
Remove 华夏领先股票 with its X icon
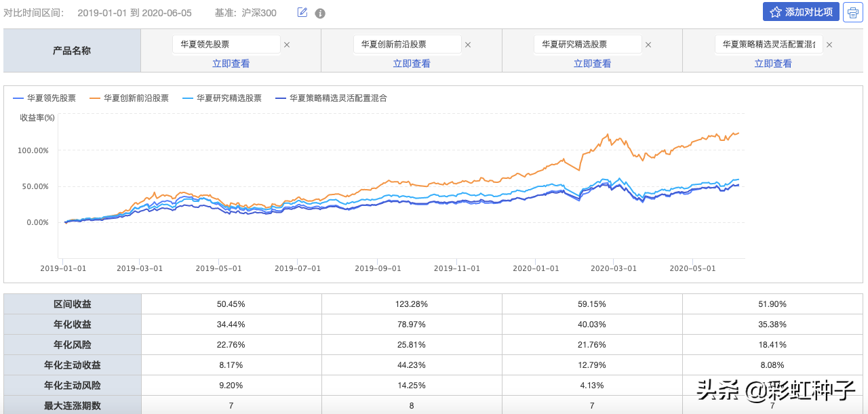287,45
